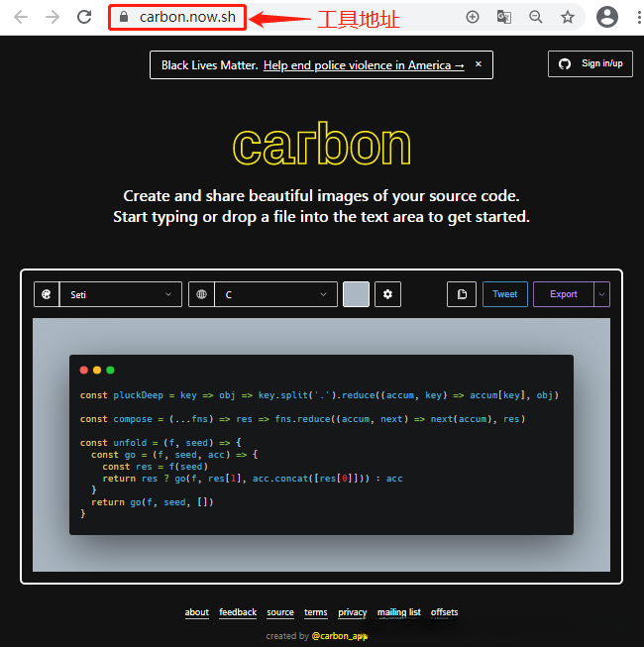
Task: Click the yellow window control dot
Action: click(97, 371)
